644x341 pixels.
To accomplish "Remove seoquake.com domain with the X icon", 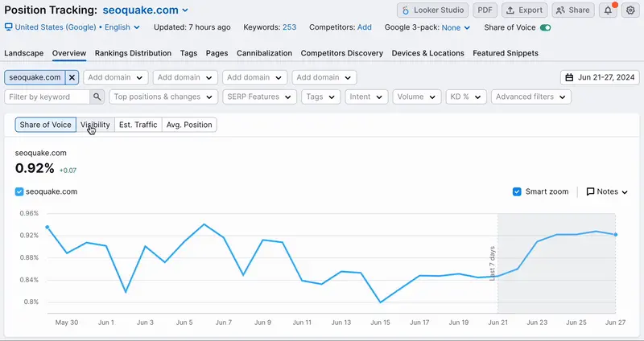I will tap(72, 78).
